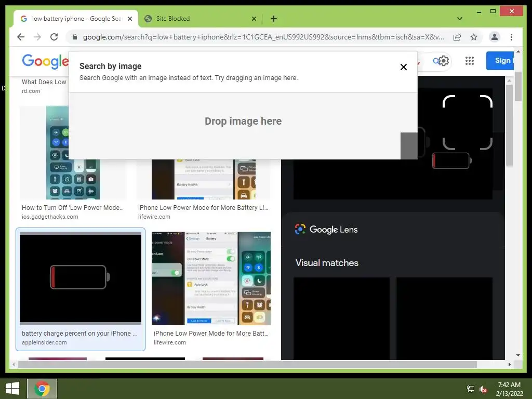Open the Windows Start menu
The width and height of the screenshot is (532, 399).
pyautogui.click(x=12, y=389)
